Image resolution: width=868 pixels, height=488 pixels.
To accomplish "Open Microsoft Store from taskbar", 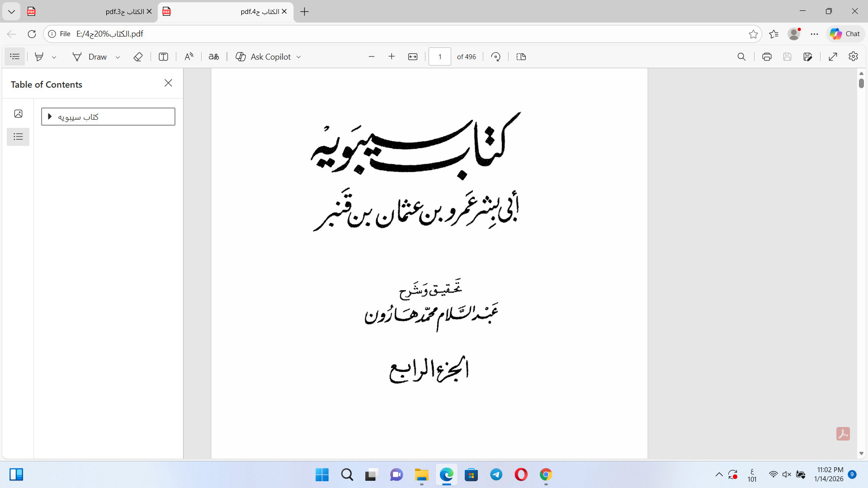I will point(472,475).
